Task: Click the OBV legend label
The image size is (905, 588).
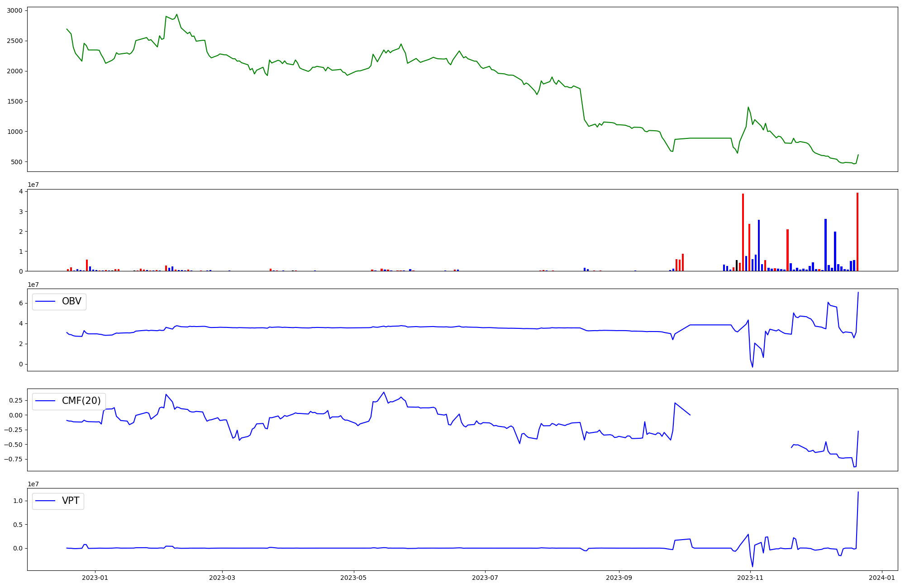Action: pyautogui.click(x=71, y=301)
